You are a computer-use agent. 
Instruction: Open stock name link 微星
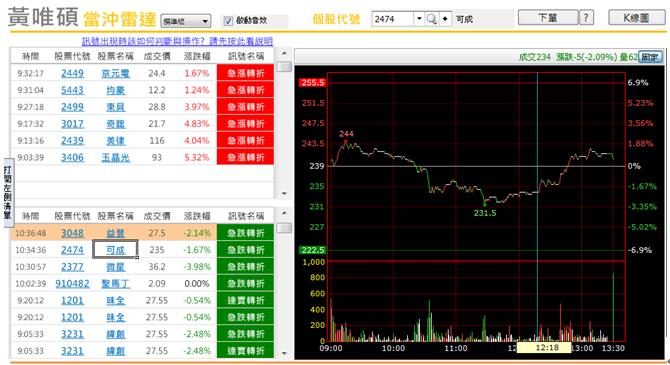point(115,267)
